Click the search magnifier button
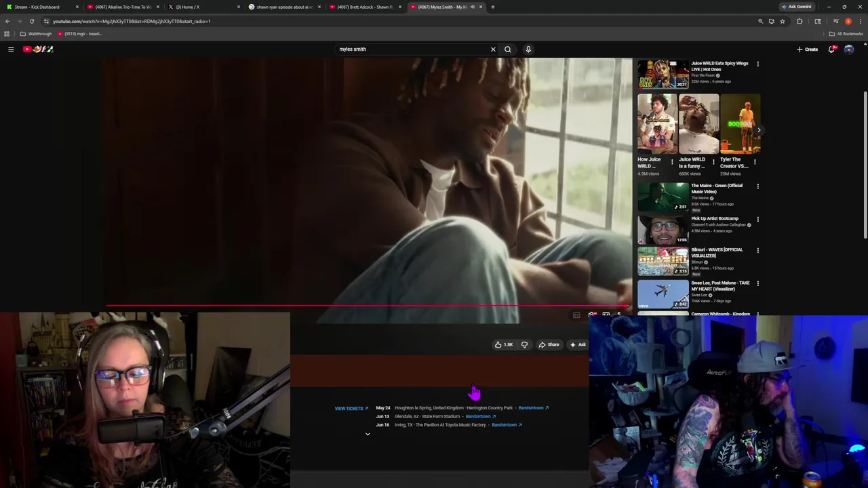 pyautogui.click(x=507, y=49)
